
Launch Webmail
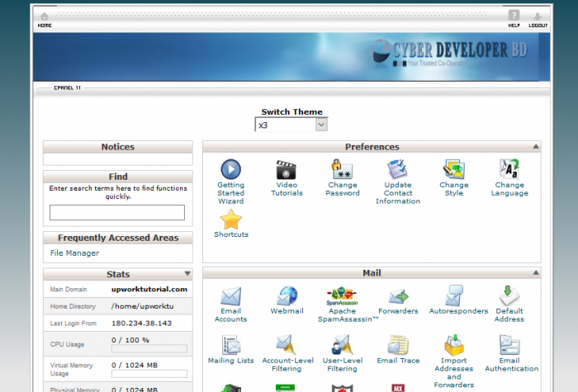pyautogui.click(x=287, y=296)
